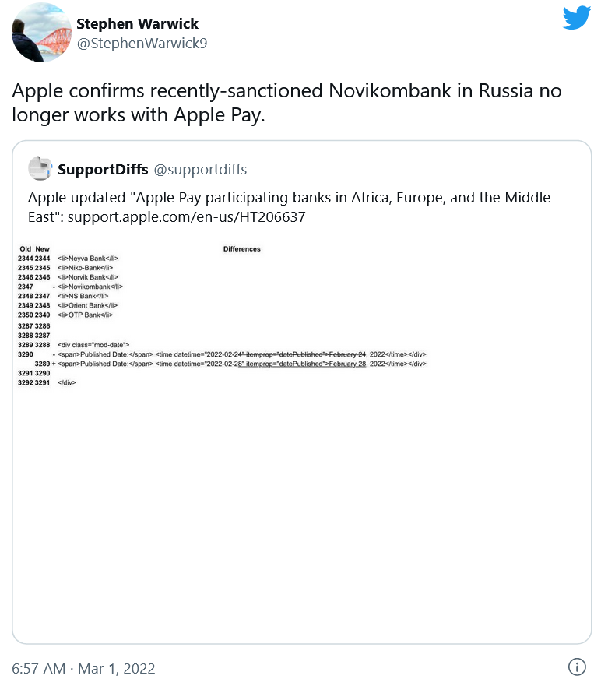601x700 pixels.
Task: Open Stephen Warwick's profile name link
Action: pos(137,23)
